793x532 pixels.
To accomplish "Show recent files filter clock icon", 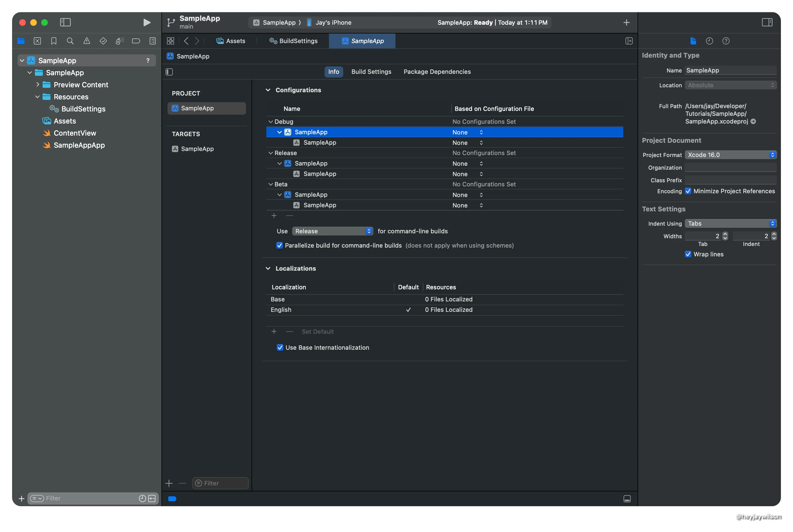I will coord(142,499).
